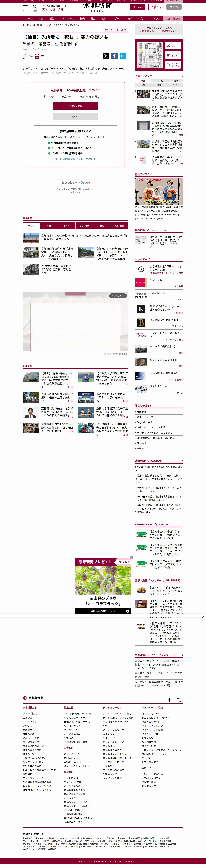The height and width of the screenshot is (868, 206).
Task: Select 全国 ranking region tab
Action: click(175, 85)
